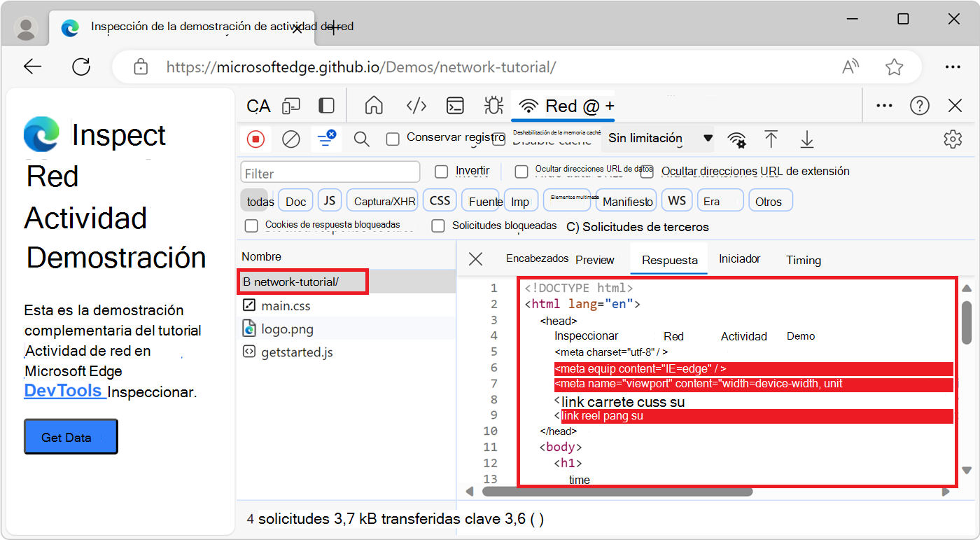Open the Iniciador tab
980x540 pixels.
click(x=740, y=258)
